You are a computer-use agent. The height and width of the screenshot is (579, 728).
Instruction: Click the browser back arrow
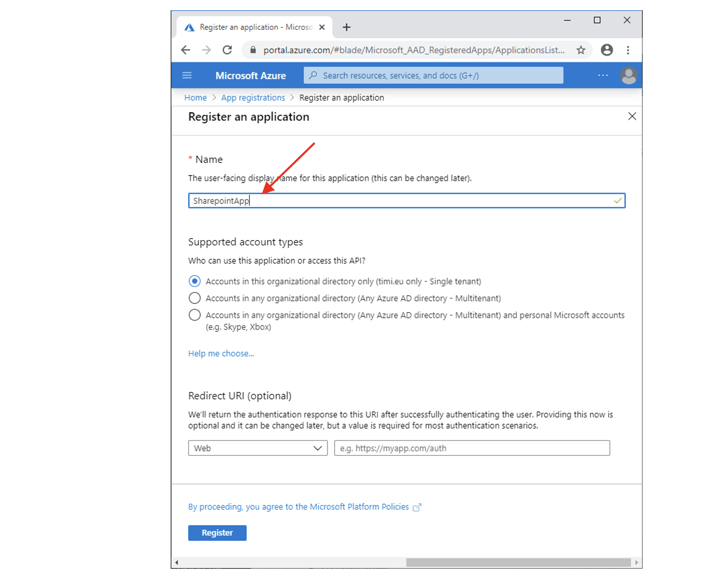point(186,50)
